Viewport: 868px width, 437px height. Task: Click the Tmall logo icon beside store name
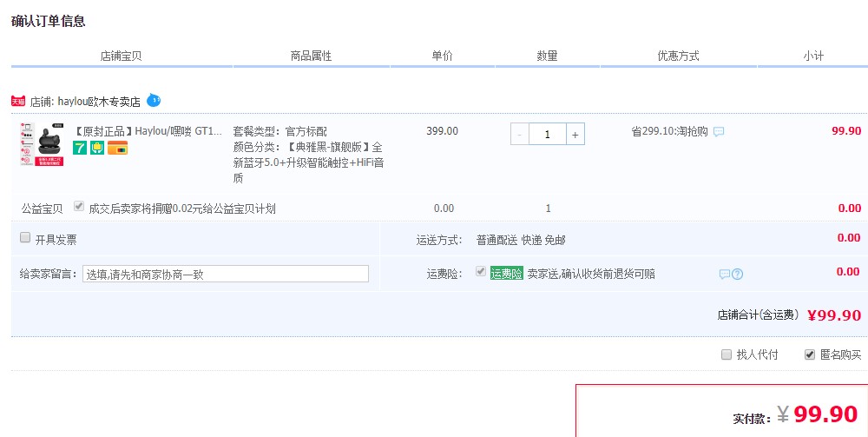[18, 102]
